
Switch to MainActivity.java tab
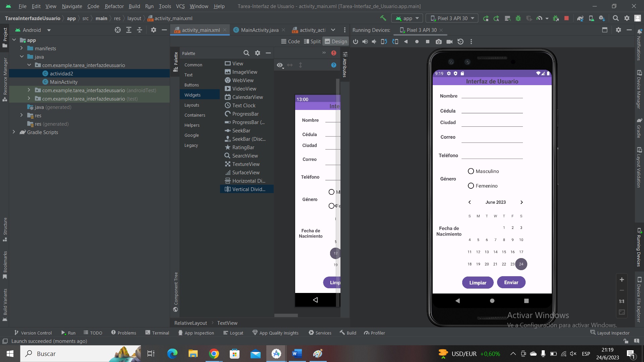click(259, 30)
